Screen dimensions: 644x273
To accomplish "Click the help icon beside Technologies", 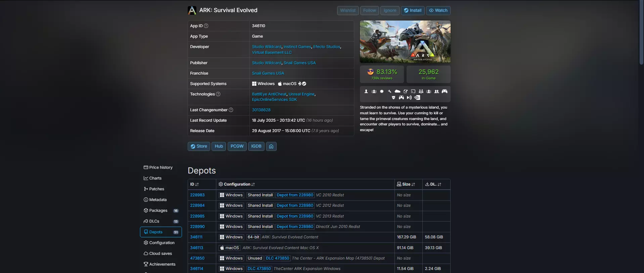I will pos(218,94).
